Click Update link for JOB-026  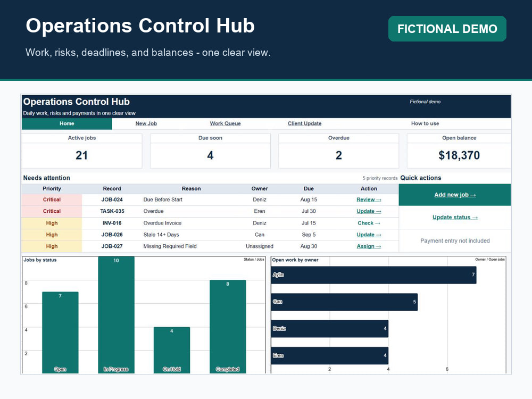click(x=369, y=235)
